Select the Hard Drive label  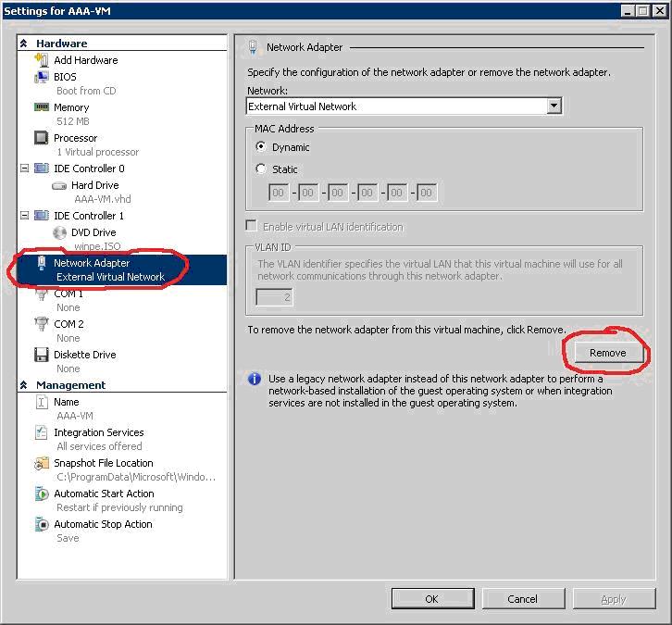[x=94, y=185]
